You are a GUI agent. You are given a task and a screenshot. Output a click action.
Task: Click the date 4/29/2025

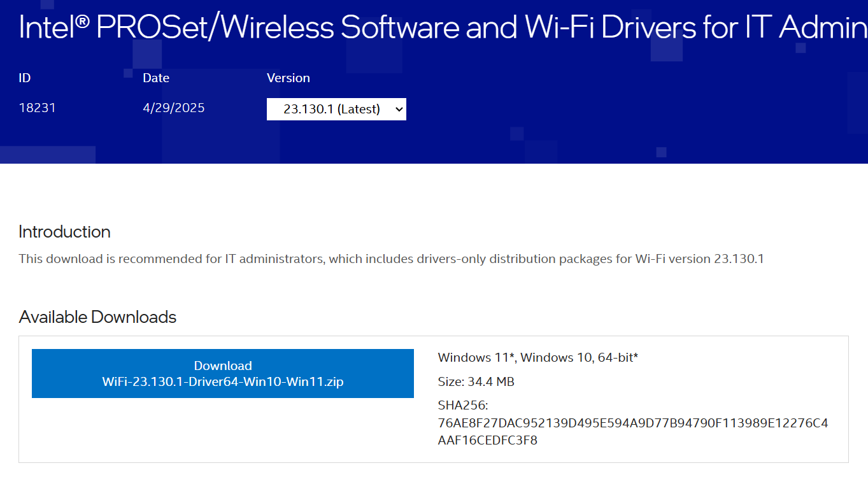point(174,108)
